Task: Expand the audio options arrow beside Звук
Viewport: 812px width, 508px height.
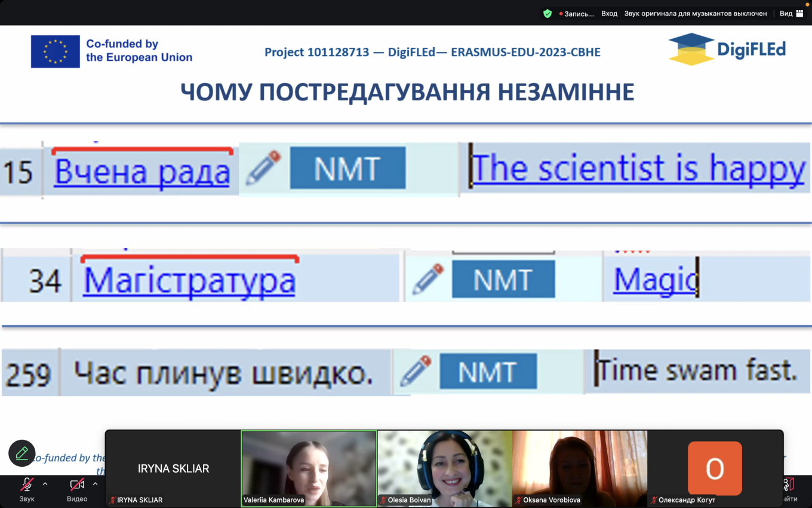Action: tap(45, 484)
